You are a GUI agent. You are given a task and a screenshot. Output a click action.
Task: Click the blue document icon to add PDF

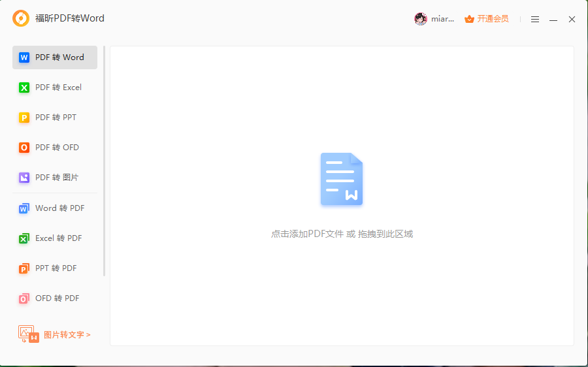click(x=342, y=179)
